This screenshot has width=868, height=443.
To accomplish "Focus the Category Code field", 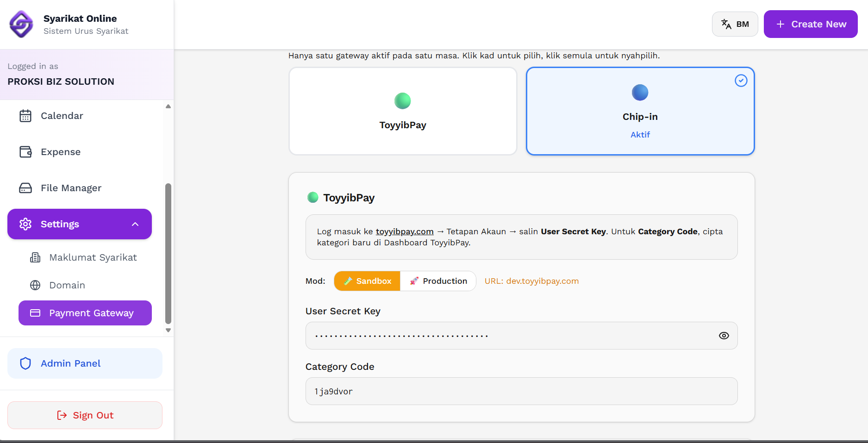I will click(x=522, y=391).
